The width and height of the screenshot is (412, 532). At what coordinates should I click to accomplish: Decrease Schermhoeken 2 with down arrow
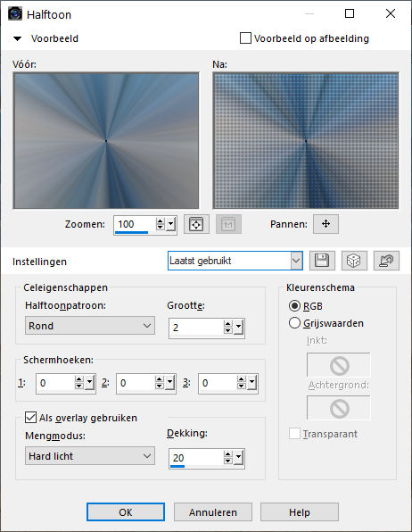click(x=160, y=387)
